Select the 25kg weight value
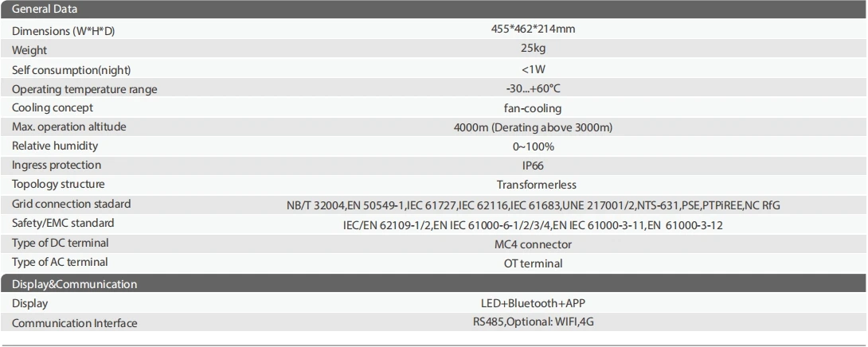 click(x=533, y=48)
